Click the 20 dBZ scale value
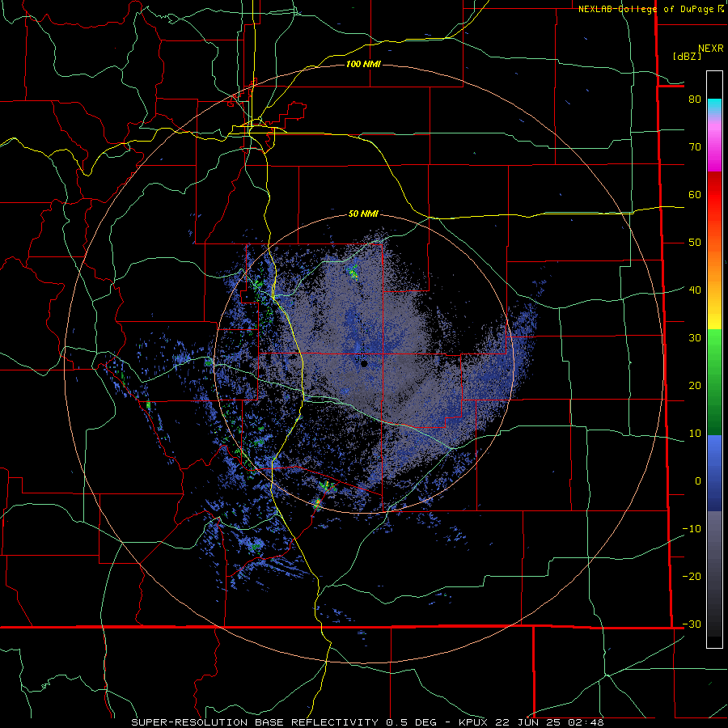The width and height of the screenshot is (728, 728). [695, 386]
